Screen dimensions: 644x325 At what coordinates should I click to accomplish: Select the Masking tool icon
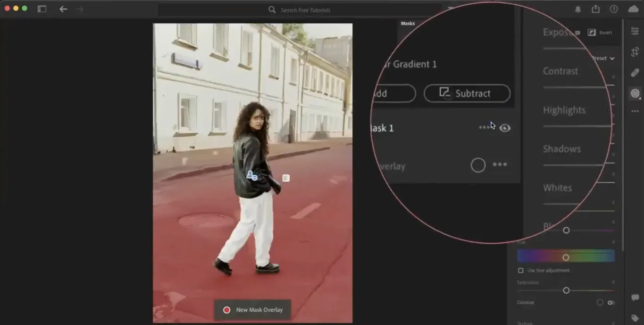click(x=635, y=93)
